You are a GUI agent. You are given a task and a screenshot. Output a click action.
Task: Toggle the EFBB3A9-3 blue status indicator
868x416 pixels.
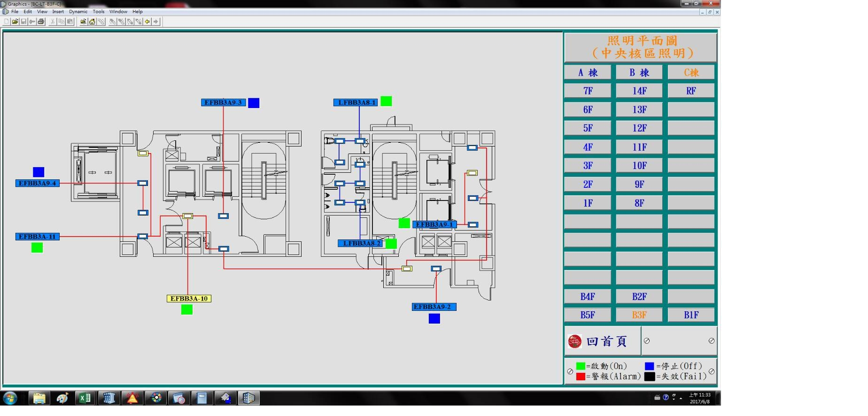click(x=254, y=103)
